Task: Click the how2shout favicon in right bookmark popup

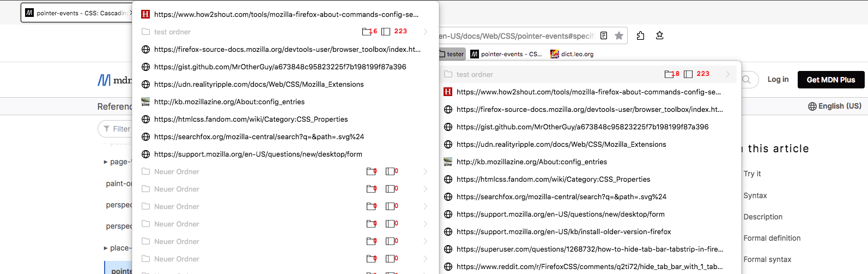Action: pos(448,92)
